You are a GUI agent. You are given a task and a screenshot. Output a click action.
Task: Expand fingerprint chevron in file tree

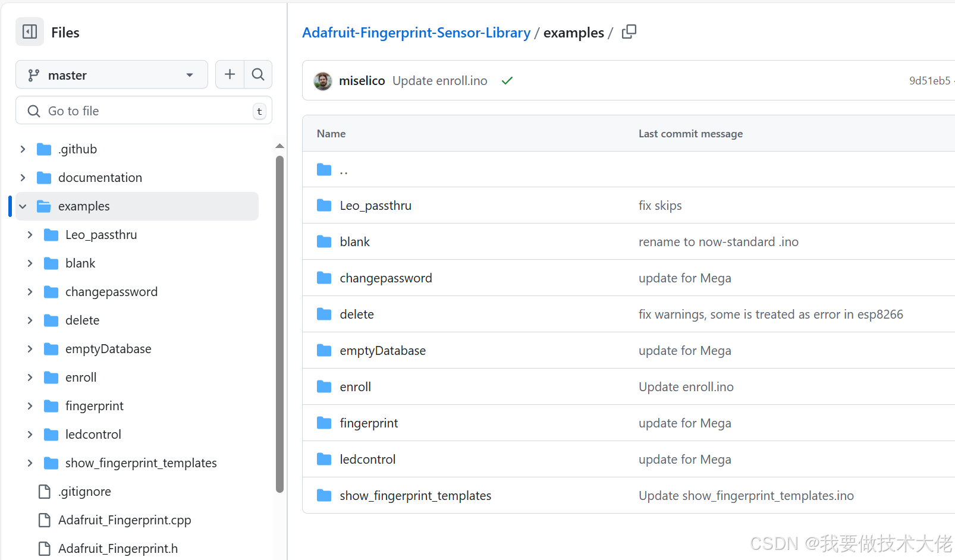tap(30, 406)
